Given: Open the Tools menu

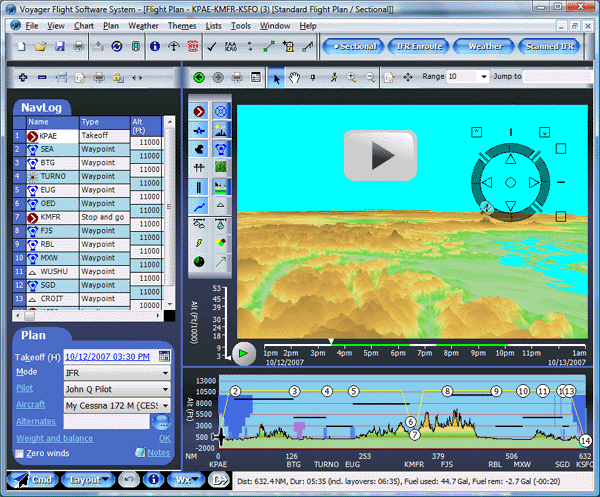Looking at the screenshot, I should (241, 26).
